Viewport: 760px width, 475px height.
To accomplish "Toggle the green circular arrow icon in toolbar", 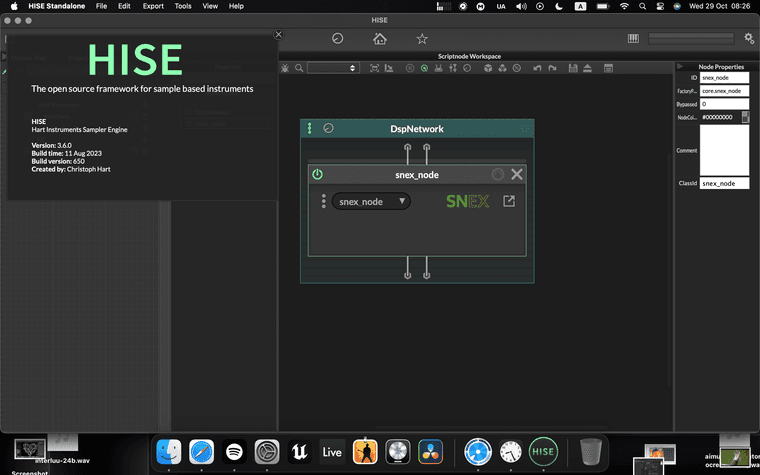I will click(x=424, y=68).
